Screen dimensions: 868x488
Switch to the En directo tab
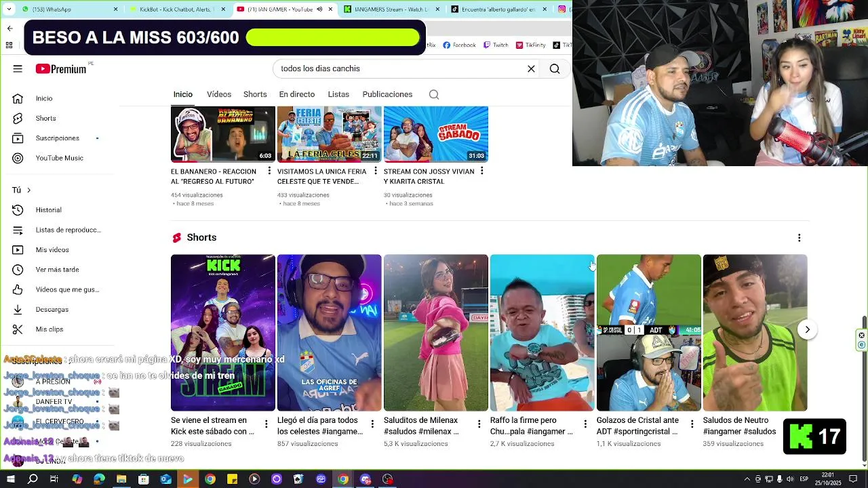click(x=297, y=94)
